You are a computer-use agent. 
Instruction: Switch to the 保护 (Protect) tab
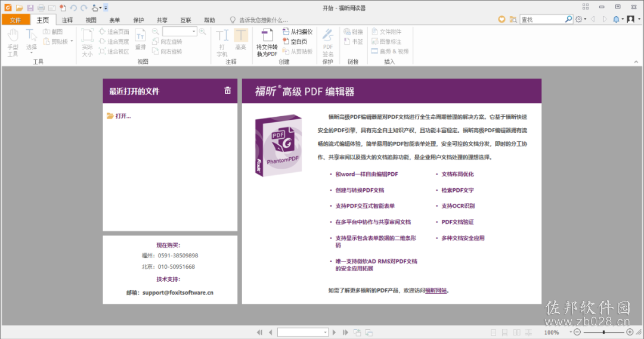pos(138,20)
